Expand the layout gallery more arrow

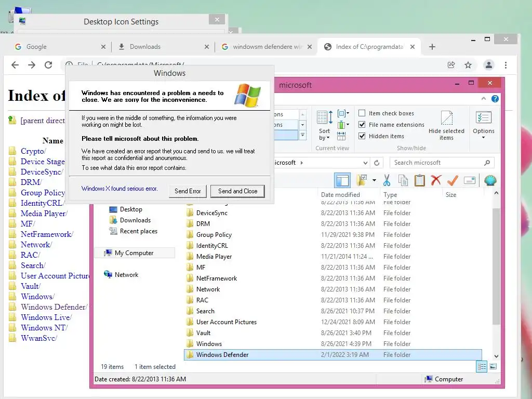[x=303, y=136]
